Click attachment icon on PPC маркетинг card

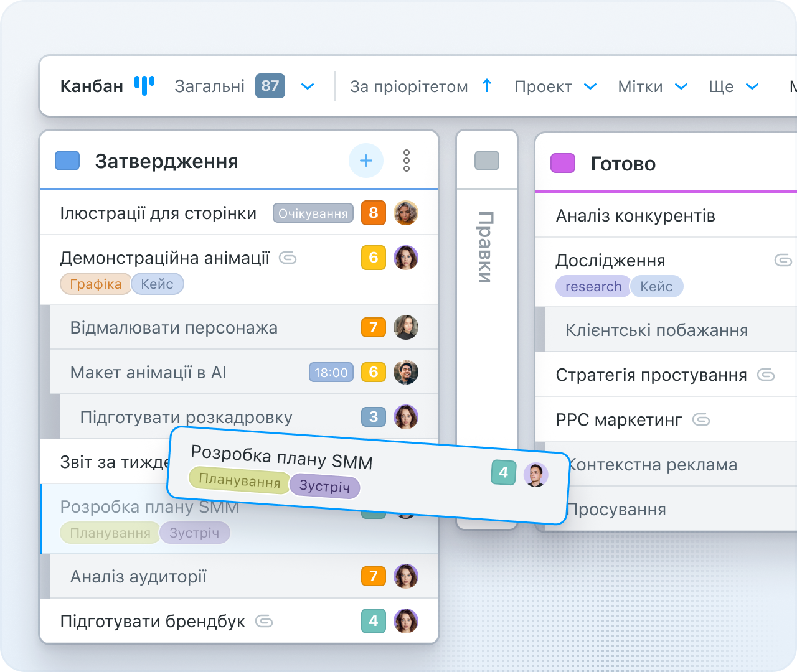click(702, 419)
